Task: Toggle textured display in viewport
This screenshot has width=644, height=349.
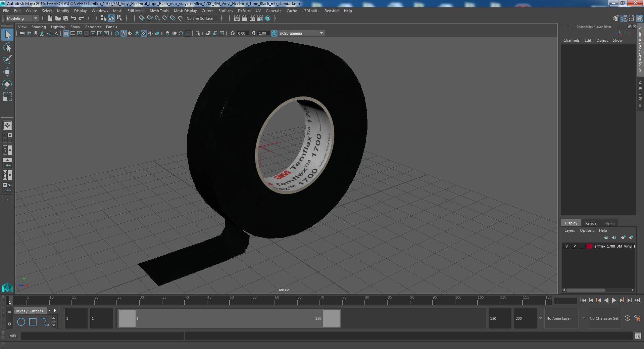Action: coord(144,33)
